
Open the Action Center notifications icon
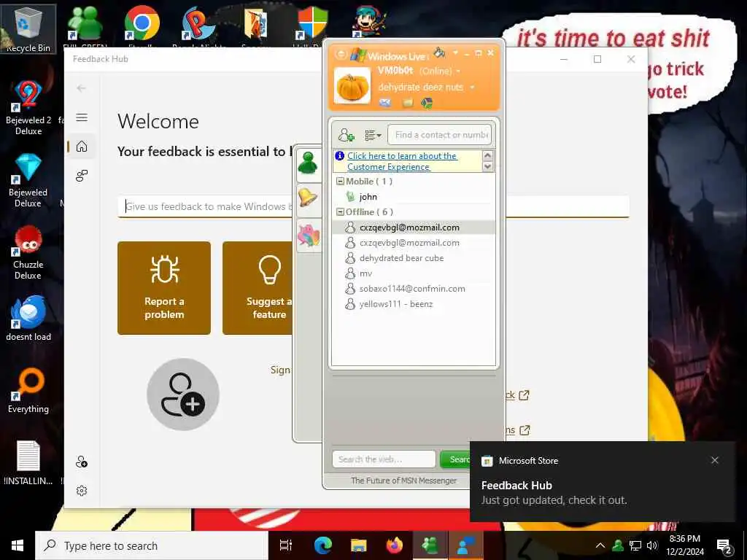pos(724,546)
